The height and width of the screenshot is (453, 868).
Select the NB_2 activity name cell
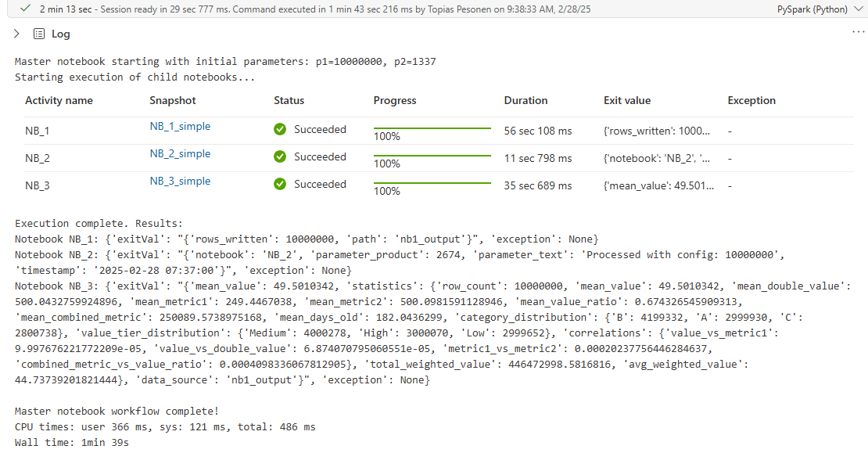coord(38,159)
